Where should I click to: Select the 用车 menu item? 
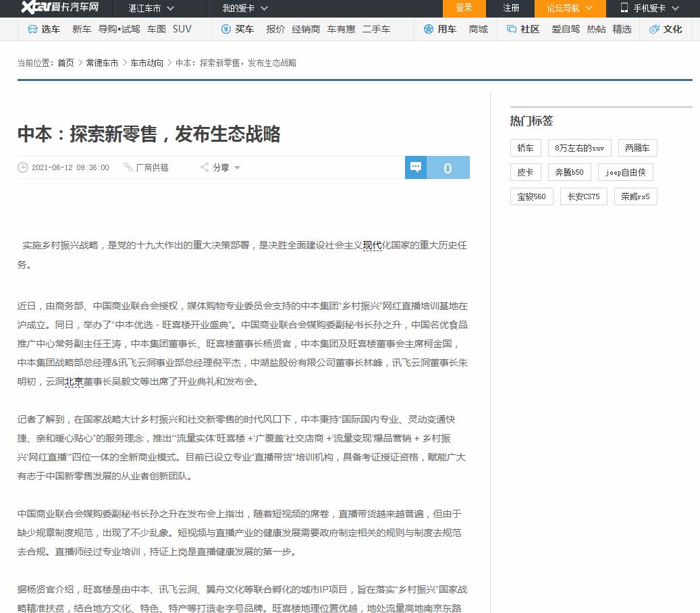(x=446, y=30)
